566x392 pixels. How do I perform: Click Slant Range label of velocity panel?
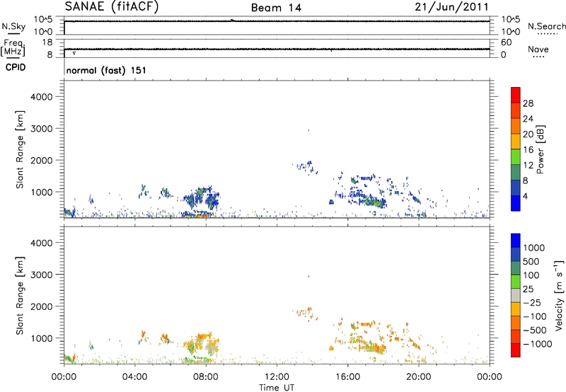click(x=20, y=296)
